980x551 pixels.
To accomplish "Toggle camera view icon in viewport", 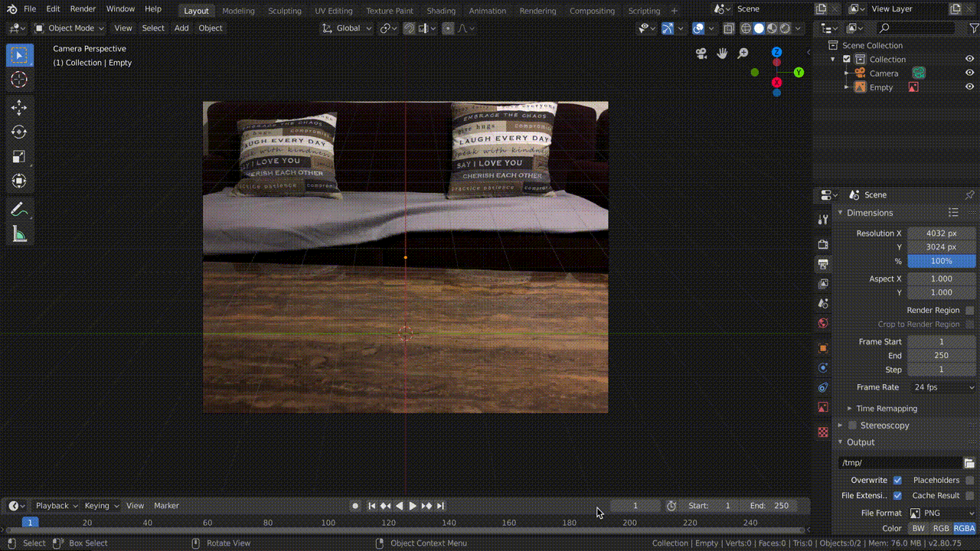I will [x=701, y=54].
